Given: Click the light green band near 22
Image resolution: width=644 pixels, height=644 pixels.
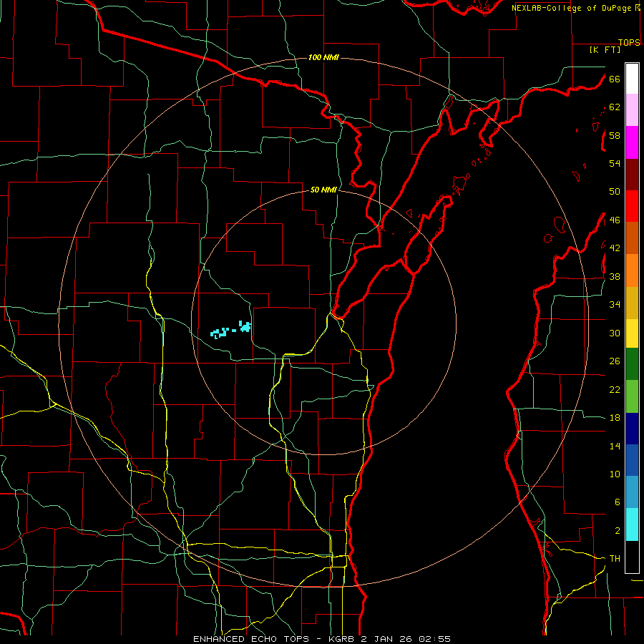Looking at the screenshot, I should point(632,396).
